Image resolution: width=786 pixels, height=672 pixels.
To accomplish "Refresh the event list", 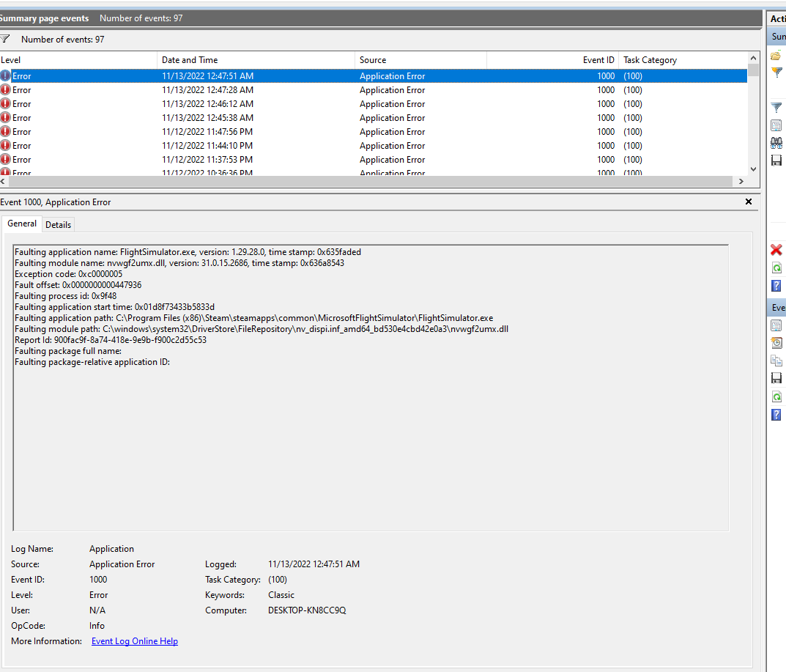I will pyautogui.click(x=776, y=267).
